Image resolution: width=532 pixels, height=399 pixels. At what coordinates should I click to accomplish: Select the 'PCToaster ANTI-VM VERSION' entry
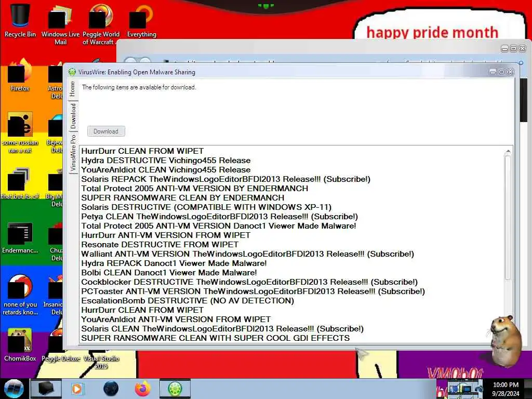click(x=253, y=291)
